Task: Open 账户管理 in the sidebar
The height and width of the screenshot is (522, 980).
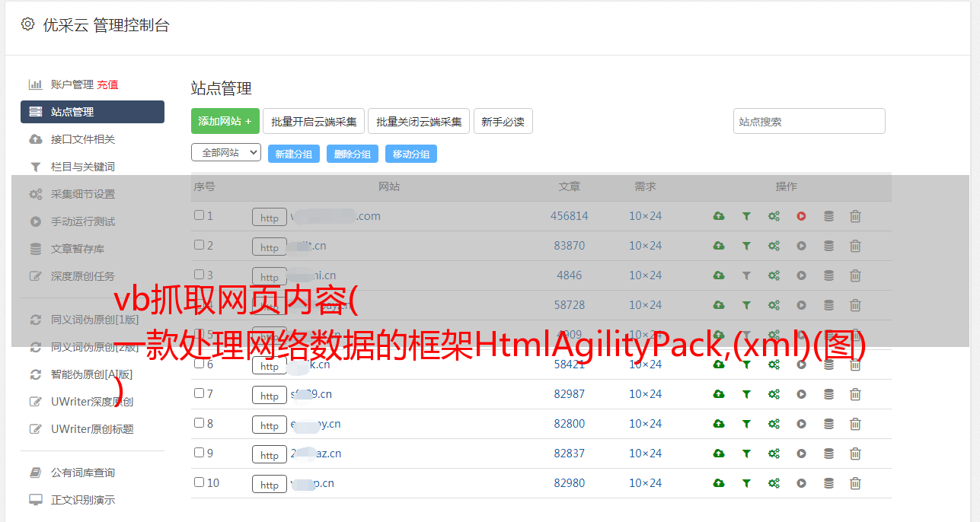Action: pos(72,84)
